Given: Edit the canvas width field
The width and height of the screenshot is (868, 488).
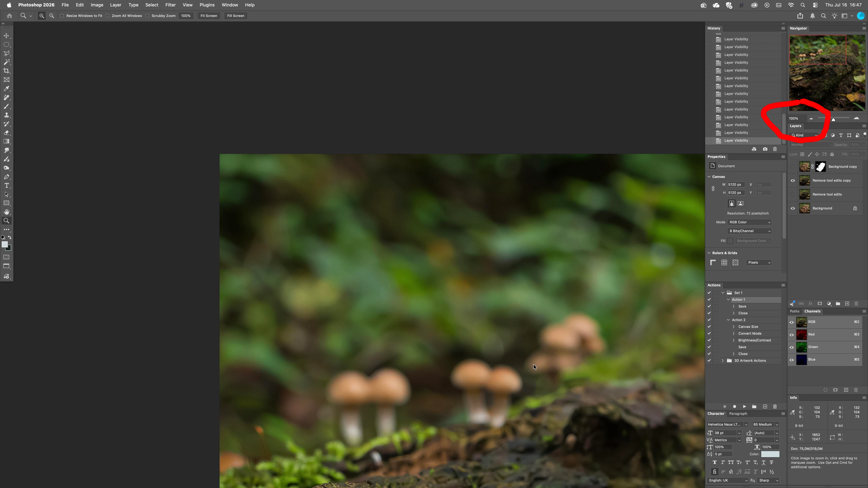Looking at the screenshot, I should click(x=736, y=185).
